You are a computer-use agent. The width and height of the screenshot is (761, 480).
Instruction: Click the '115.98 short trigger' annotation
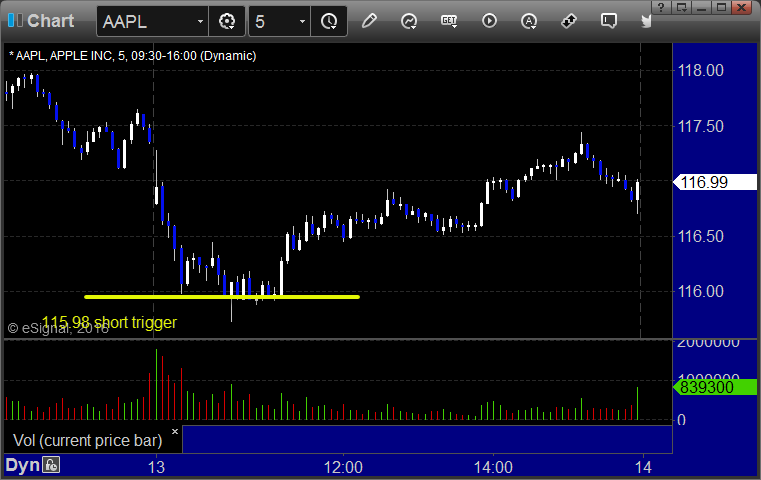pos(109,322)
